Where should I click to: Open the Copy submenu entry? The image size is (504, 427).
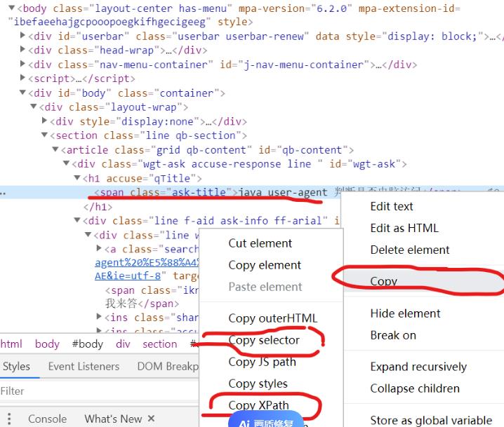click(424, 281)
